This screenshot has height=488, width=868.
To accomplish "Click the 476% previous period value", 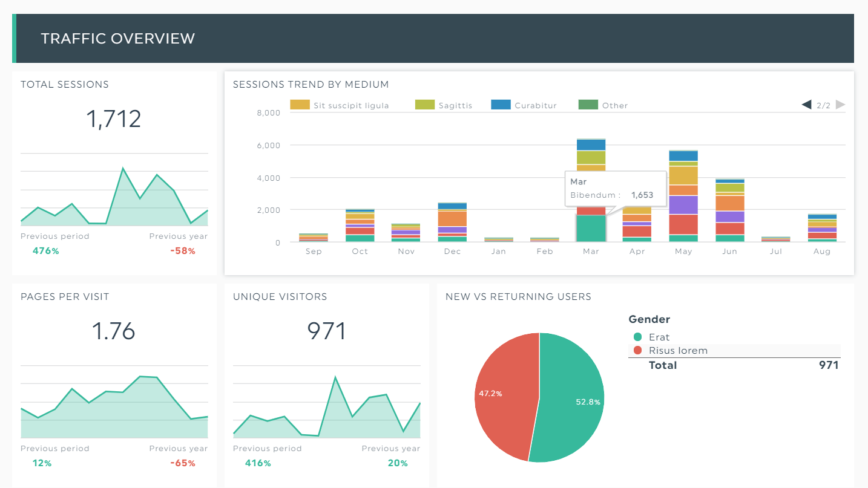I will 45,250.
